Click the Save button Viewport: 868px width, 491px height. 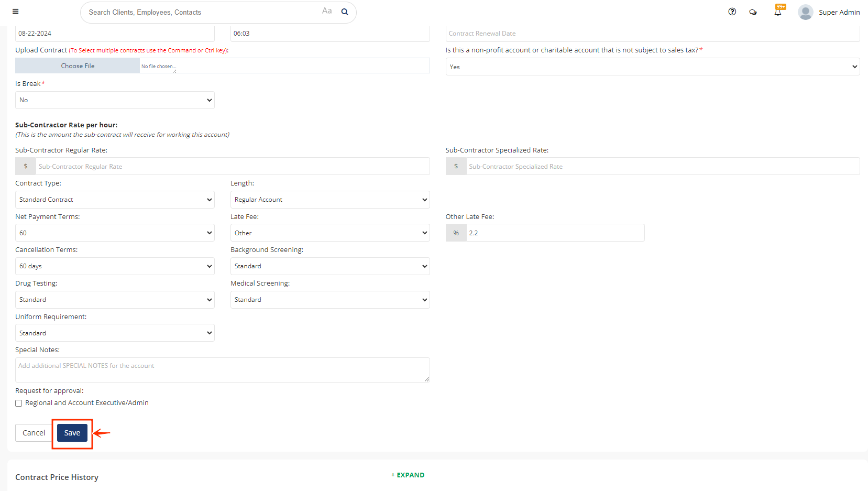click(72, 433)
